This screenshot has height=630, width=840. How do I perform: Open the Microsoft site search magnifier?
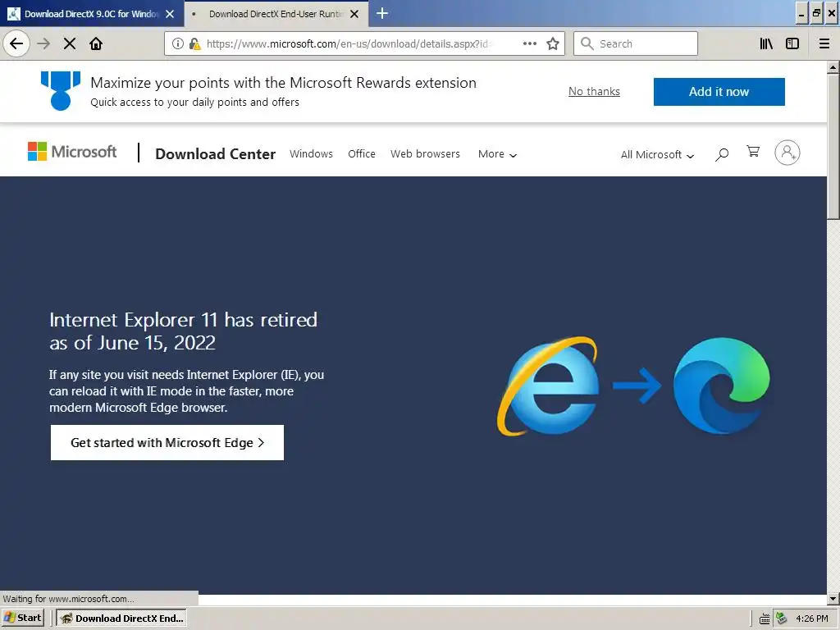(722, 154)
